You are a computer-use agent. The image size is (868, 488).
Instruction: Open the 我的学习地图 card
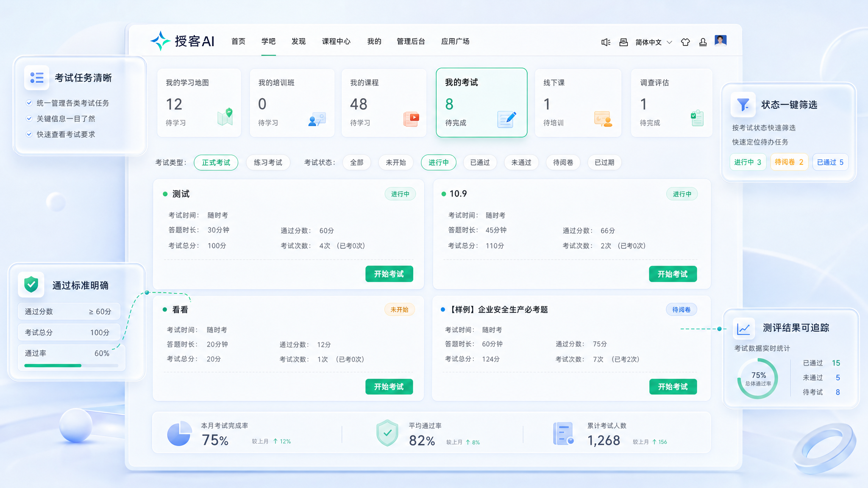(199, 103)
